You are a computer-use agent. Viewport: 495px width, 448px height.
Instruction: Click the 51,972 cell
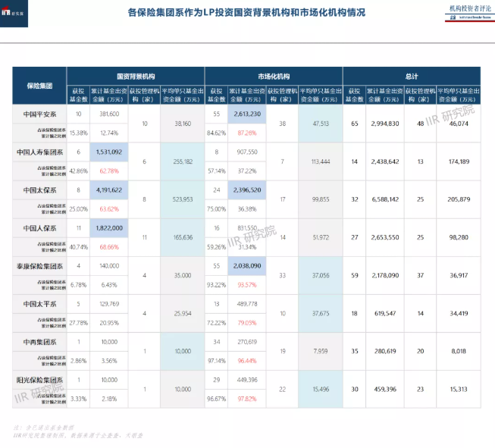click(x=321, y=237)
